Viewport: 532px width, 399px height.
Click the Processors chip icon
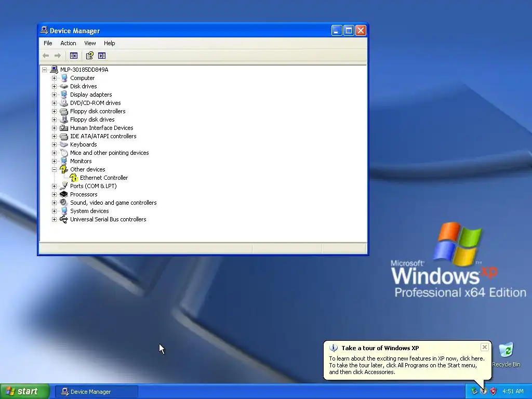64,194
